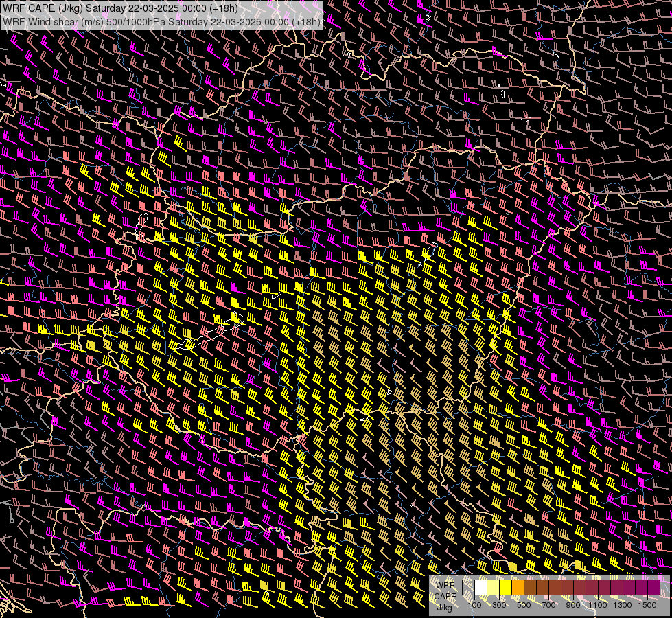Click the WRF CAPE title line
The width and height of the screenshot is (672, 618).
120,8
